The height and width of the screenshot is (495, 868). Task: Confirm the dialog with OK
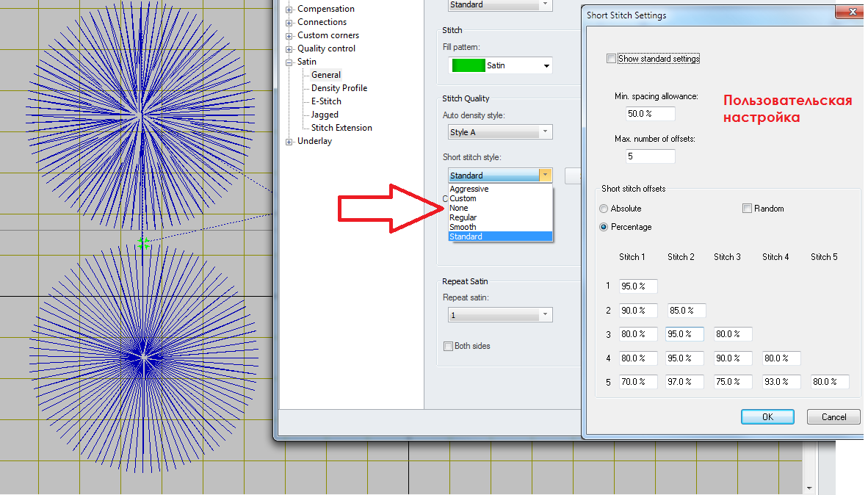(x=767, y=417)
